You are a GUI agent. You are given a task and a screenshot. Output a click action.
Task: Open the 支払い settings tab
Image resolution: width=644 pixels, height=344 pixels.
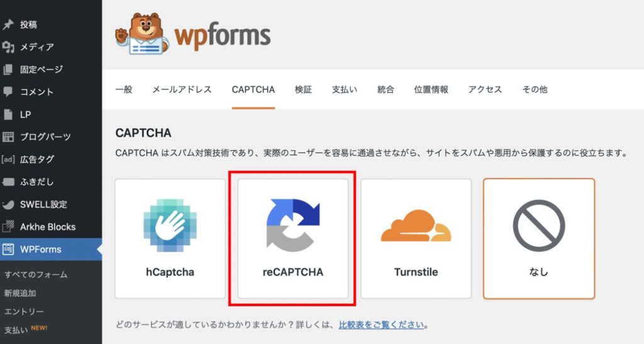click(344, 90)
